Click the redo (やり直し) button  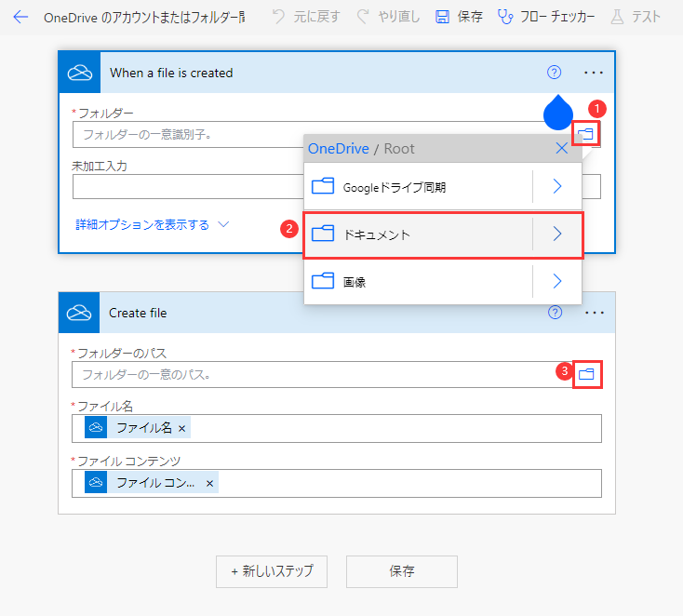point(388,17)
